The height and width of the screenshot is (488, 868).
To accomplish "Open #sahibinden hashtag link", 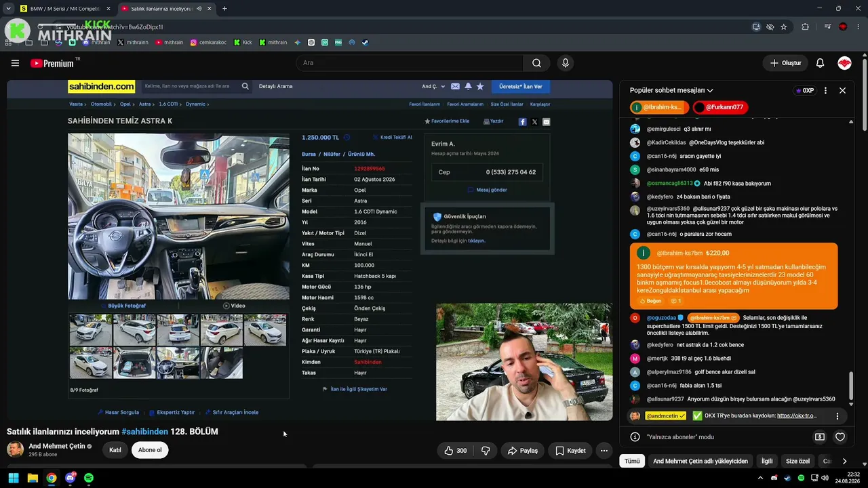I will [x=144, y=432].
